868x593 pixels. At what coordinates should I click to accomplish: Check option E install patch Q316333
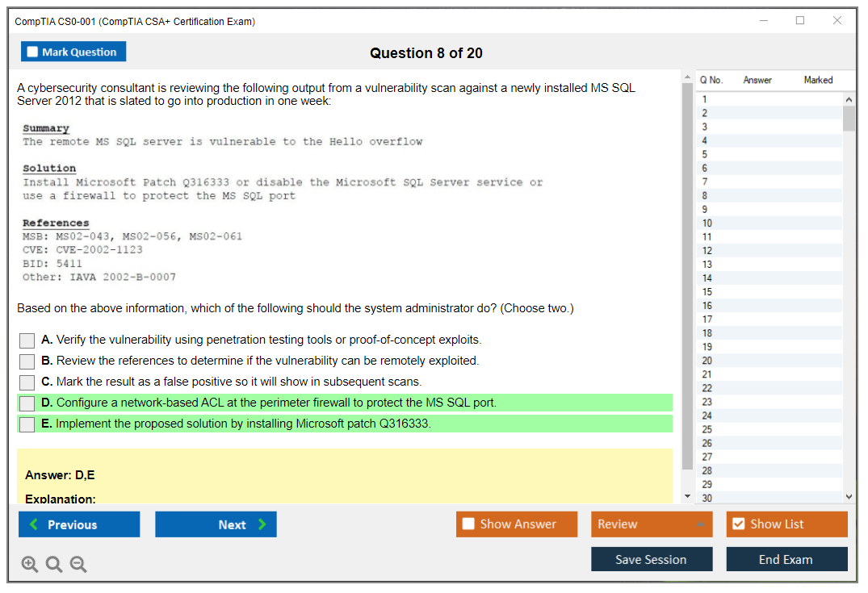coord(27,424)
